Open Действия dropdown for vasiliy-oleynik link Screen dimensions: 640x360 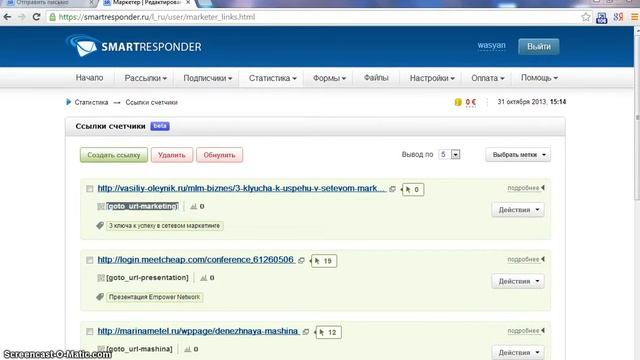tap(518, 210)
